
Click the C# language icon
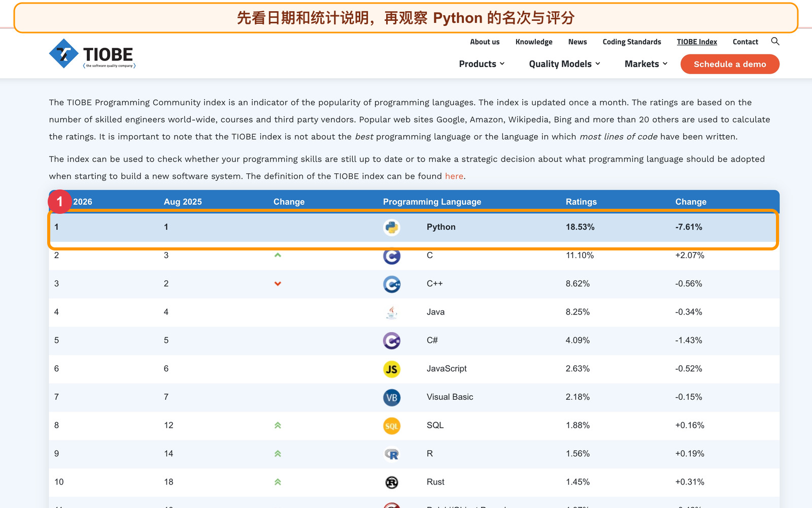[392, 340]
